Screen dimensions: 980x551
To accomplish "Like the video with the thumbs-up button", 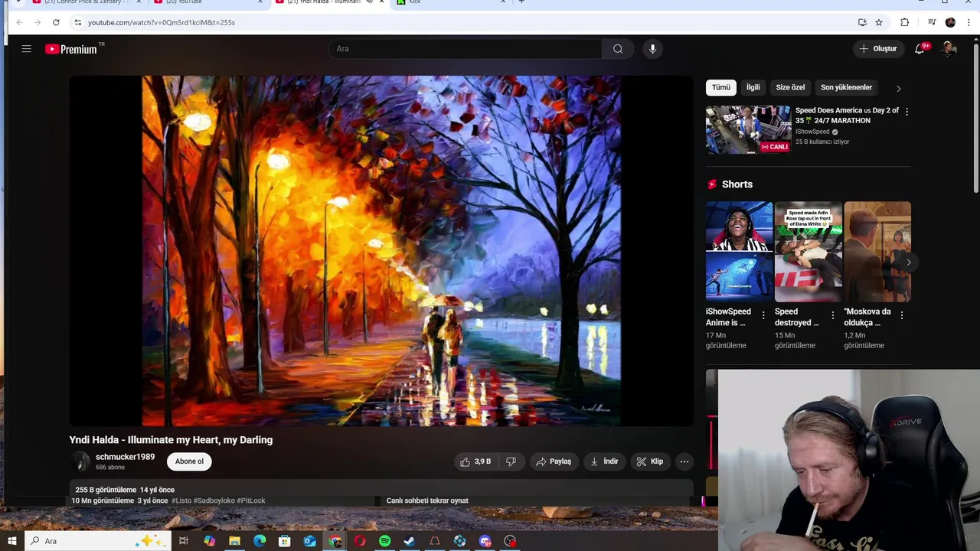I will (475, 461).
